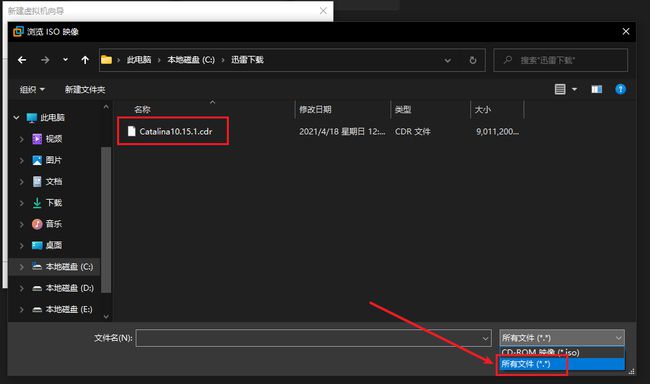Open view options dropdown arrow
This screenshot has width=650, height=384.
click(575, 89)
